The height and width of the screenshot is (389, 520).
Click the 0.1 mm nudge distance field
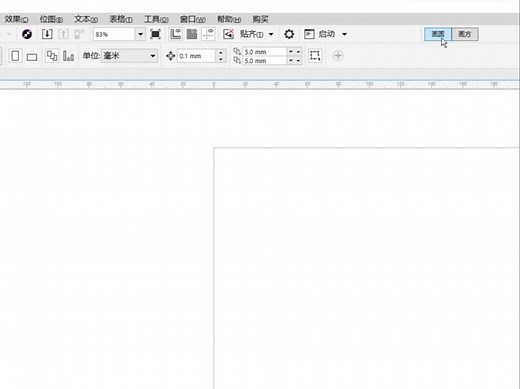coord(197,56)
